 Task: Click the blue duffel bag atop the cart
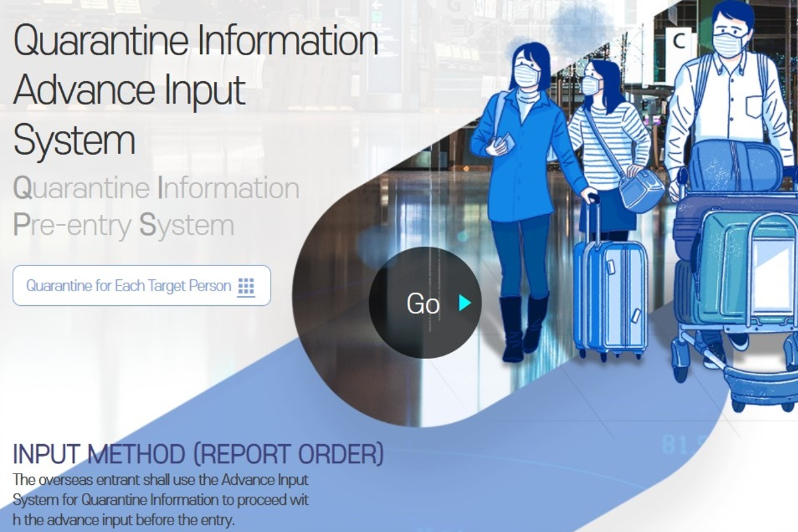point(733,166)
